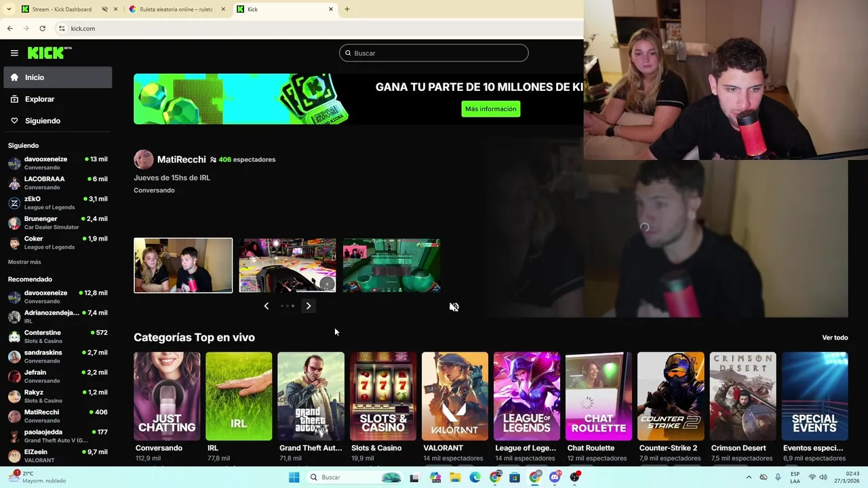
Task: View site information icon in address bar
Action: [62, 28]
